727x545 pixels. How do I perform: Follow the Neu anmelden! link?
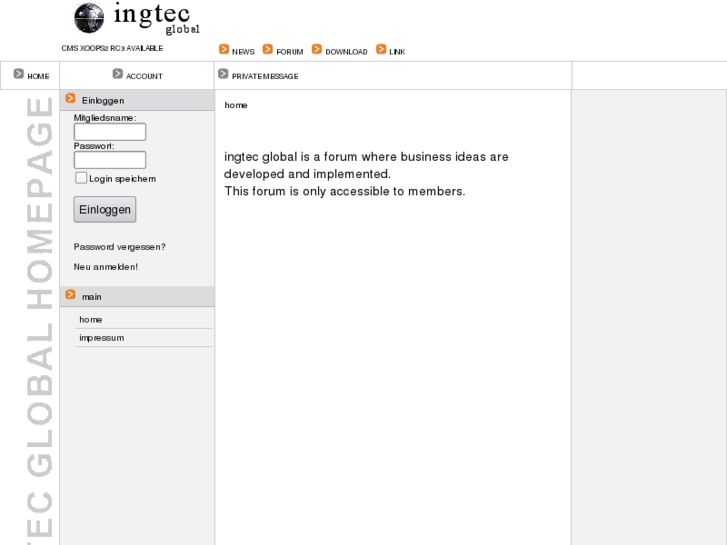pyautogui.click(x=106, y=267)
